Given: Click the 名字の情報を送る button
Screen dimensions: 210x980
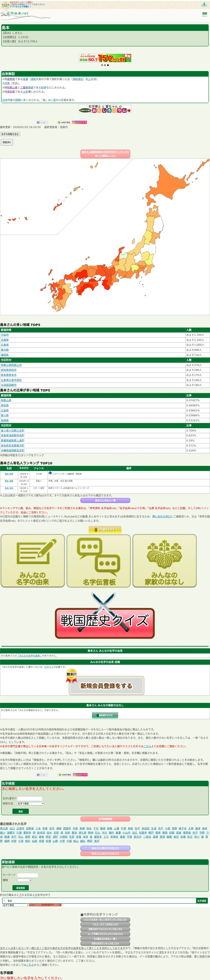Looking at the screenshot, I should (10, 134).
